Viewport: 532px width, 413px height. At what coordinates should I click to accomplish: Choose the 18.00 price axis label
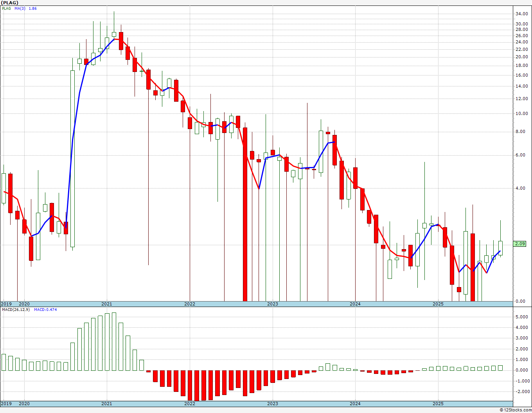coord(521,65)
